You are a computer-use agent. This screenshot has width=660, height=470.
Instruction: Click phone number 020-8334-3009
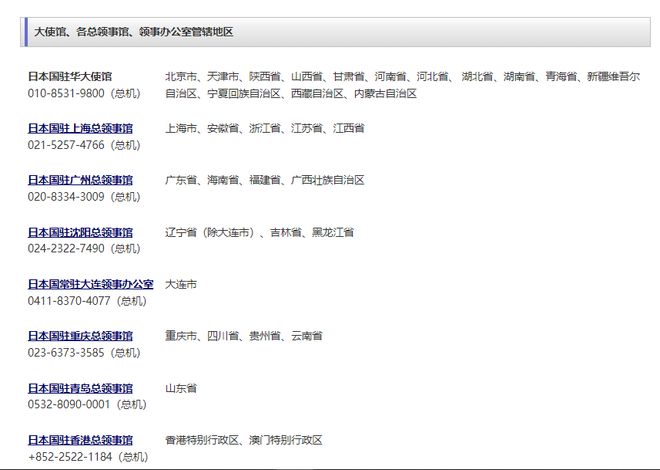click(66, 196)
